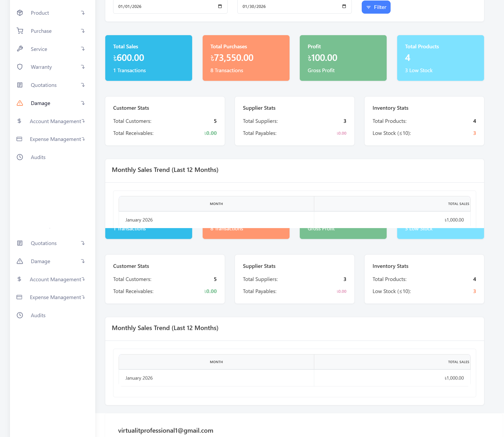Click the blue Filter button
The height and width of the screenshot is (437, 504).
(x=376, y=7)
